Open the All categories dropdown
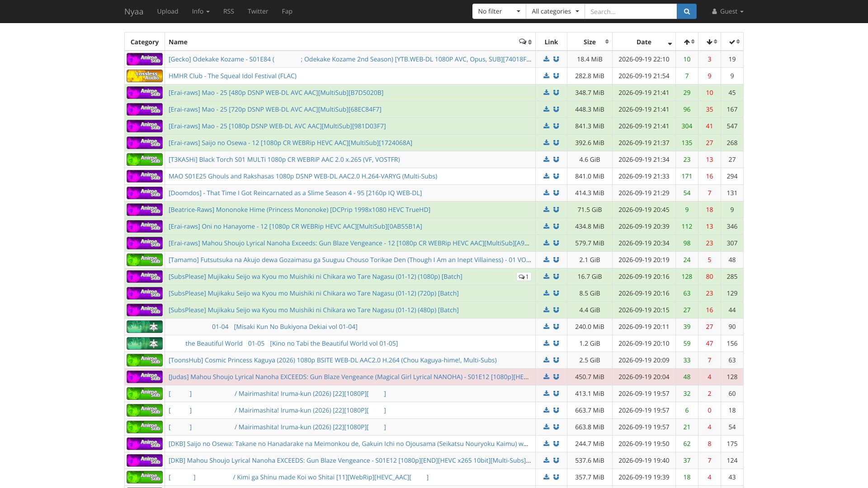The image size is (868, 488). tap(555, 11)
